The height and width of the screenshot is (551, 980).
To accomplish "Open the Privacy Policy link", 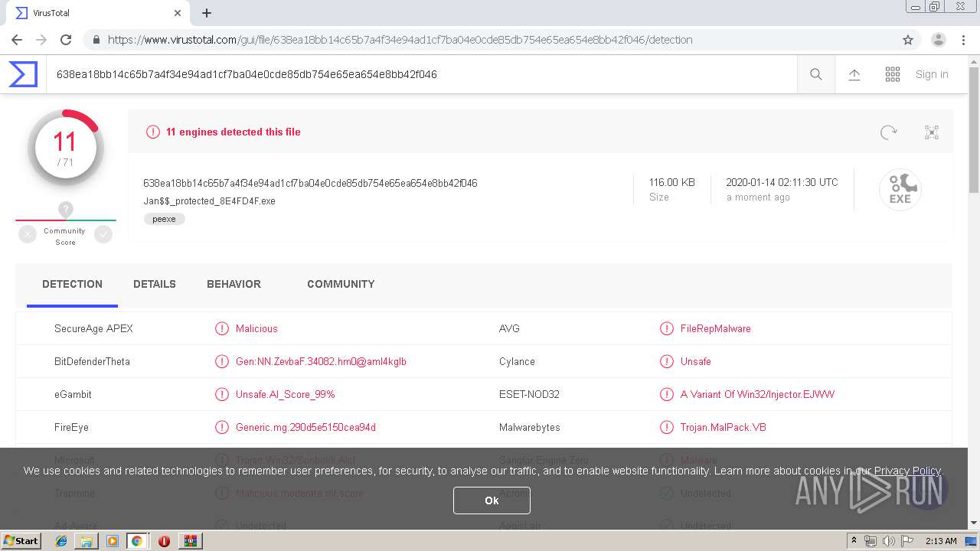I will tap(907, 471).
